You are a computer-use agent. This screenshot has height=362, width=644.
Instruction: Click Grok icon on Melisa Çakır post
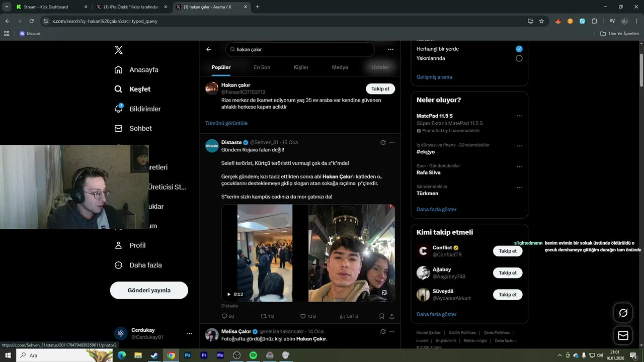point(383,332)
